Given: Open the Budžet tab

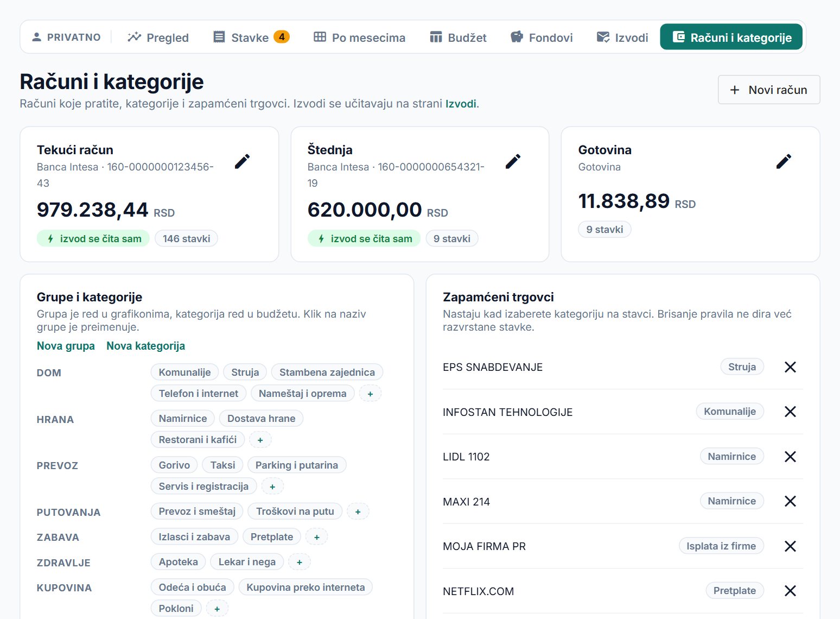Looking at the screenshot, I should [x=458, y=37].
